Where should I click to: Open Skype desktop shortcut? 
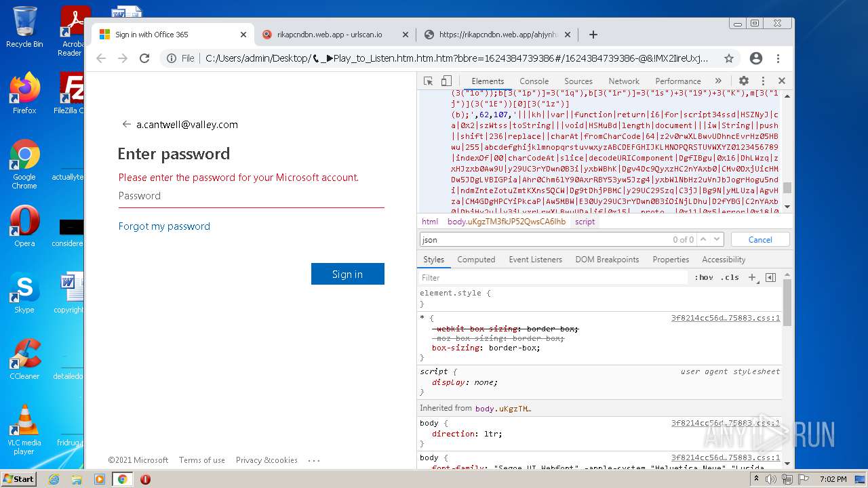pos(24,293)
